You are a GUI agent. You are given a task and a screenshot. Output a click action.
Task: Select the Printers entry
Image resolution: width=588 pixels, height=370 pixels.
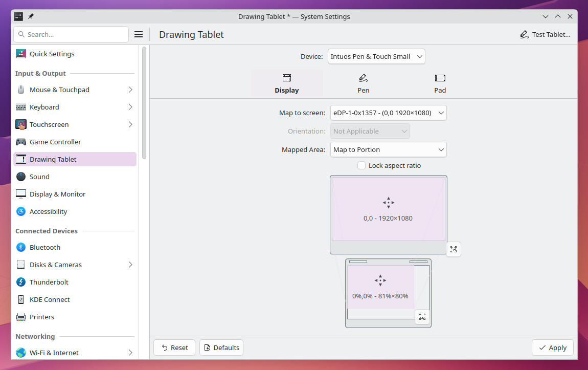(x=75, y=317)
